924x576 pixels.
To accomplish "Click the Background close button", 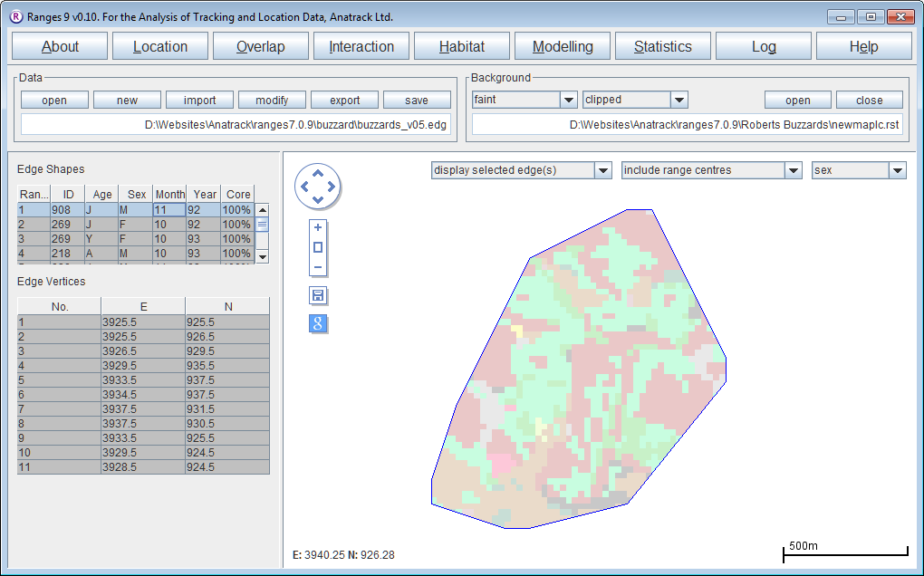I will coord(869,101).
